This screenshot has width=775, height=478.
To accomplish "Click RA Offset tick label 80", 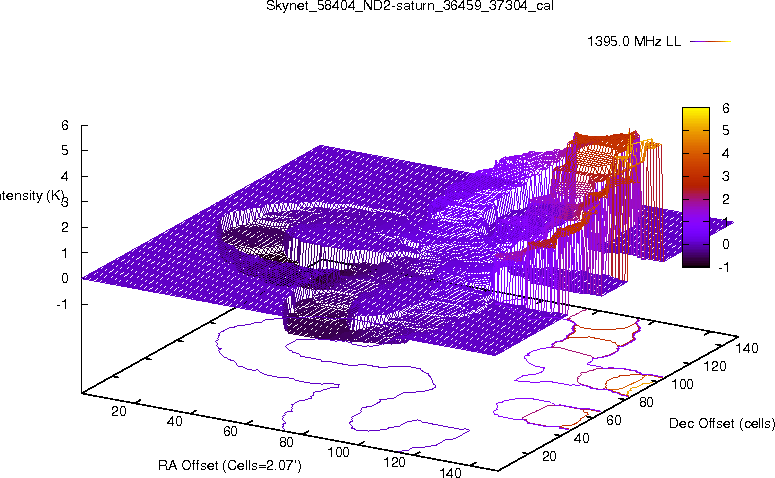I will tap(286, 442).
